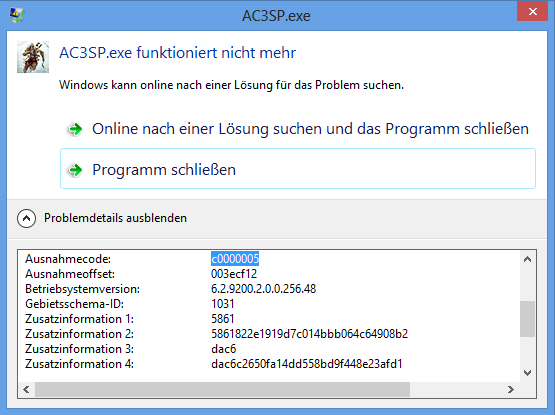The height and width of the screenshot is (415, 555).
Task: Click the Problemdetails ausblenden label
Action: coord(115,218)
